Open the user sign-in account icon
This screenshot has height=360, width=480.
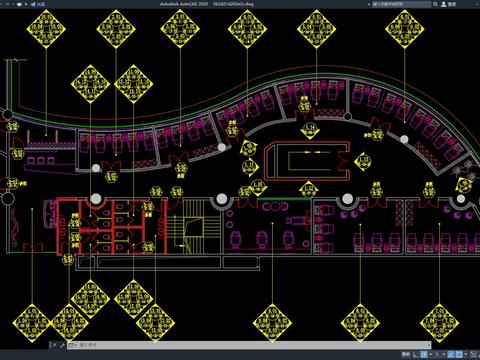[444, 4]
